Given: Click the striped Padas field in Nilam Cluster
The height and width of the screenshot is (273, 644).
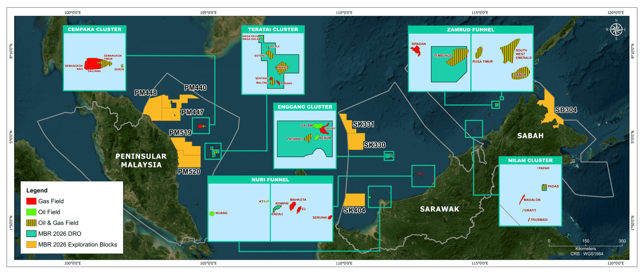Looking at the screenshot, I should [x=544, y=187].
